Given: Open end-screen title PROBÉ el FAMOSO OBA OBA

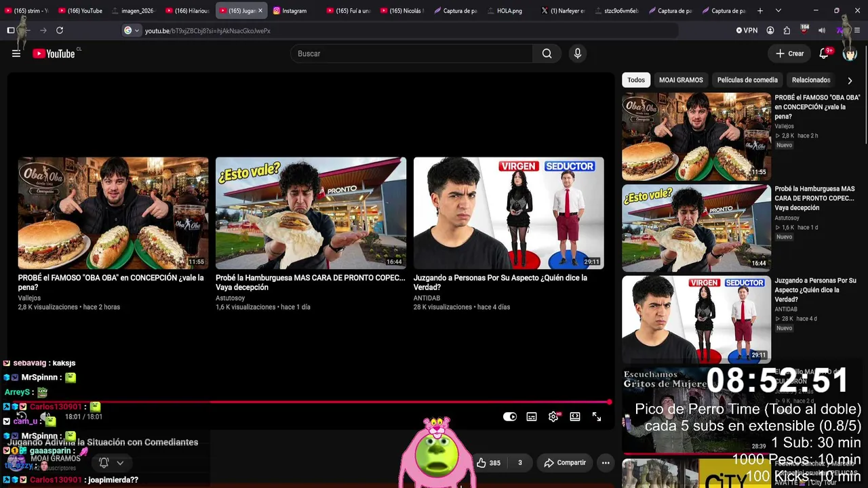Looking at the screenshot, I should tap(111, 283).
